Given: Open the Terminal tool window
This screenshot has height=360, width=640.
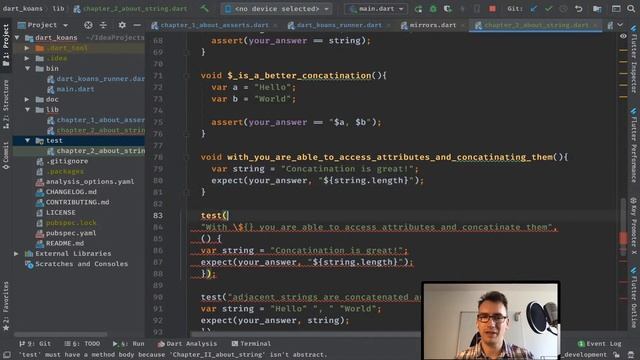Looking at the screenshot, I should pyautogui.click(x=251, y=344).
